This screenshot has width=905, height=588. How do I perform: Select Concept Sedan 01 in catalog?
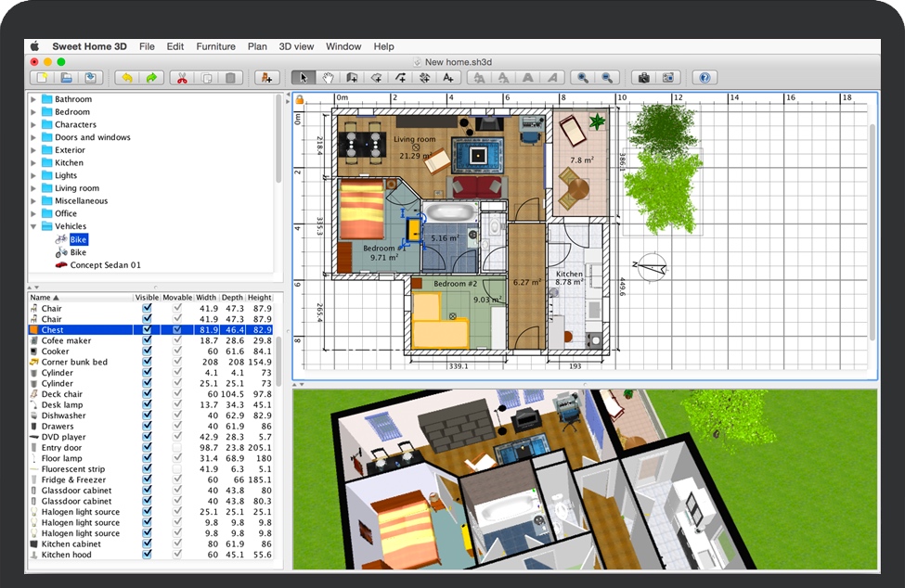(105, 265)
